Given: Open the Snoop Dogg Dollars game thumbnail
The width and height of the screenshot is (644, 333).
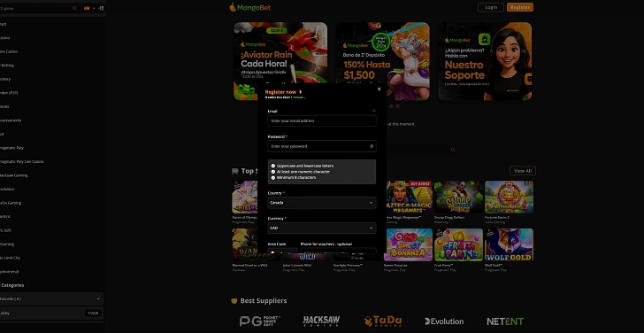Looking at the screenshot, I should 459,197.
